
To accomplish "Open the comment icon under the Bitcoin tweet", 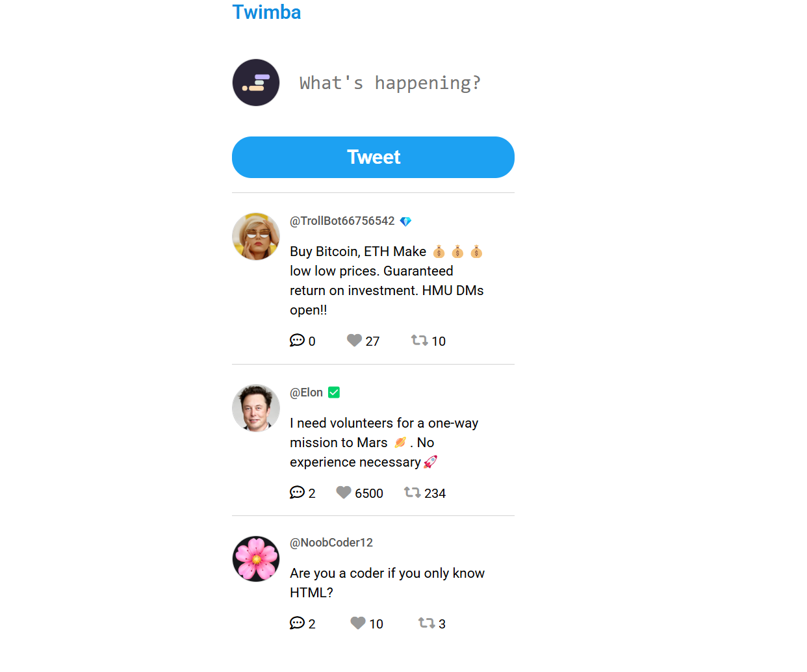I will (x=298, y=341).
